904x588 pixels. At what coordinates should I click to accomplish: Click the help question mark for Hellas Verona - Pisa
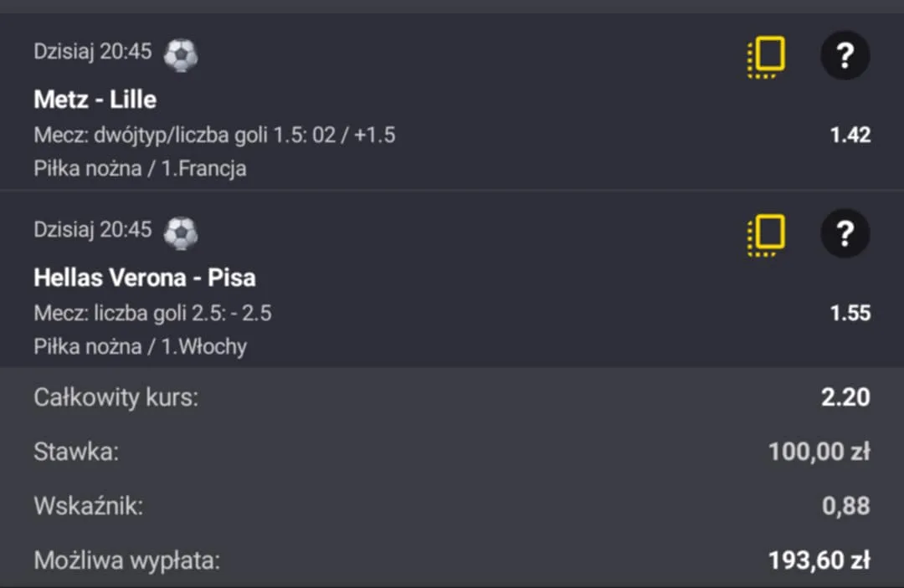coord(845,233)
